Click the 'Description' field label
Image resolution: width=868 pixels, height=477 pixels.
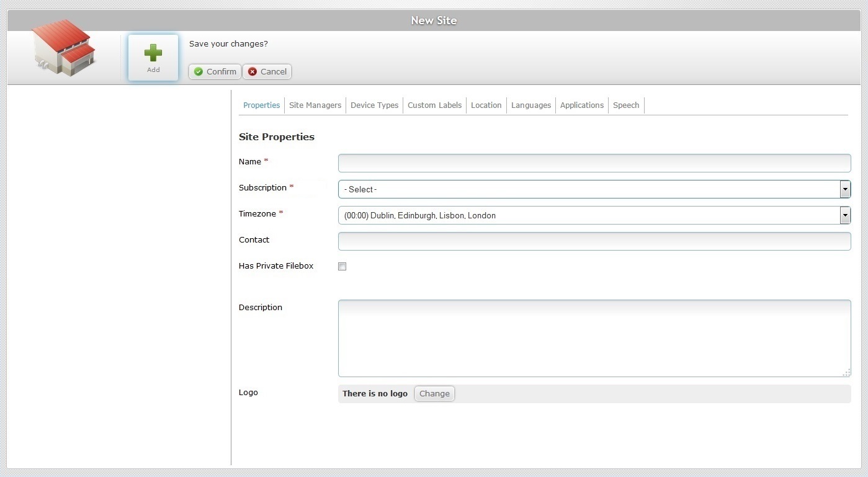click(x=261, y=308)
